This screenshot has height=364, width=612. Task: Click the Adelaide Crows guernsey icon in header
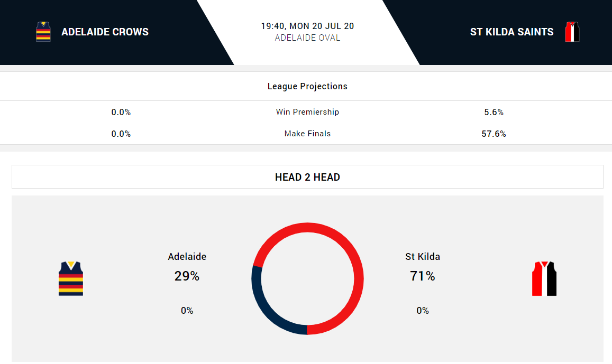tap(43, 32)
